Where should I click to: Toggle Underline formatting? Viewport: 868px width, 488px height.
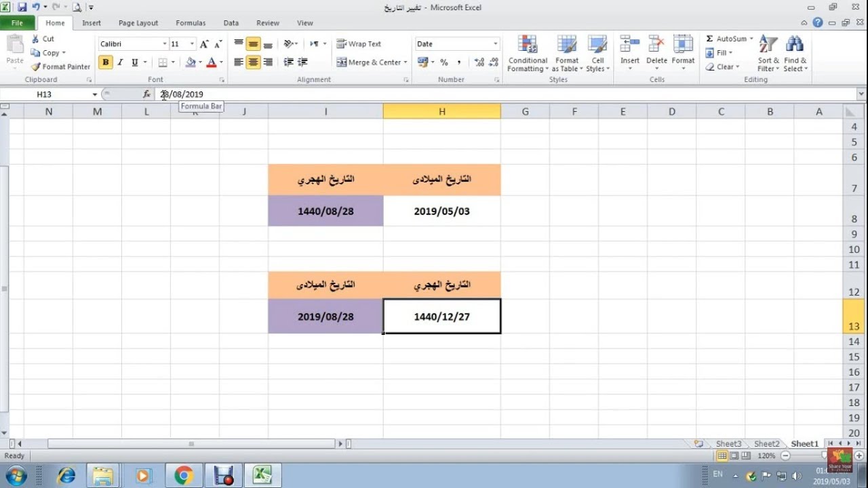pyautogui.click(x=135, y=62)
